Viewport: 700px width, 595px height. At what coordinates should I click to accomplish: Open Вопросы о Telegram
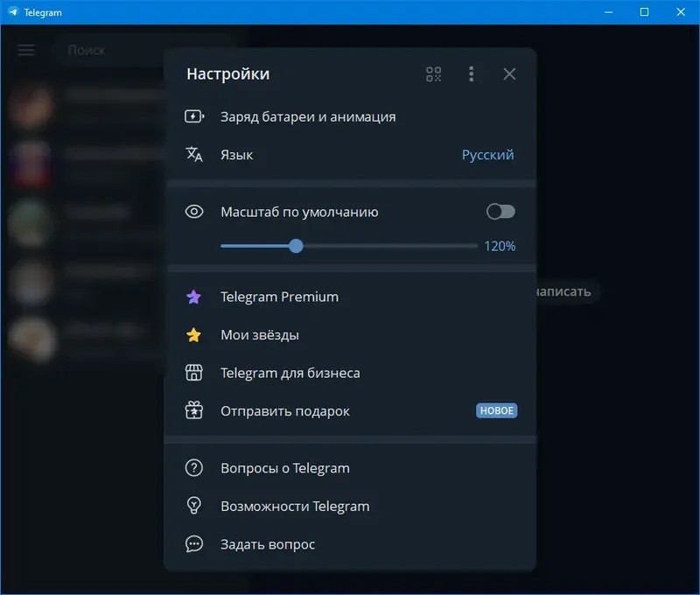350,468
